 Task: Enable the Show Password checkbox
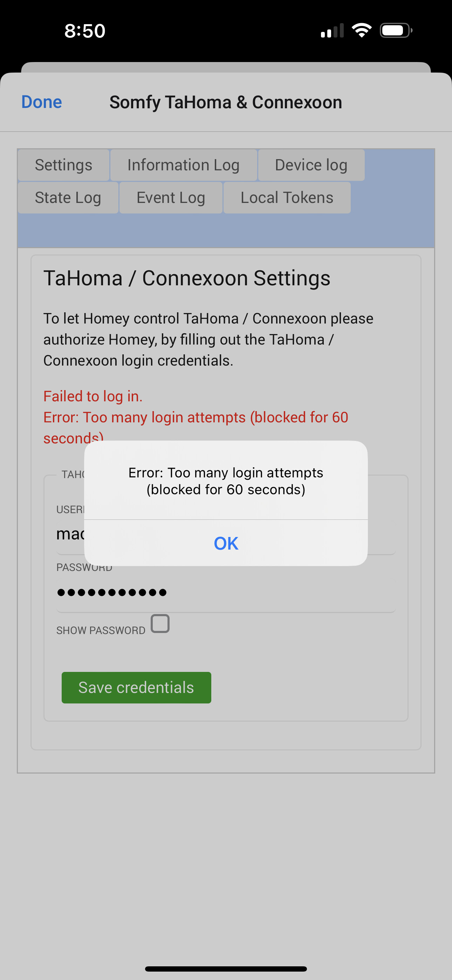pyautogui.click(x=160, y=624)
